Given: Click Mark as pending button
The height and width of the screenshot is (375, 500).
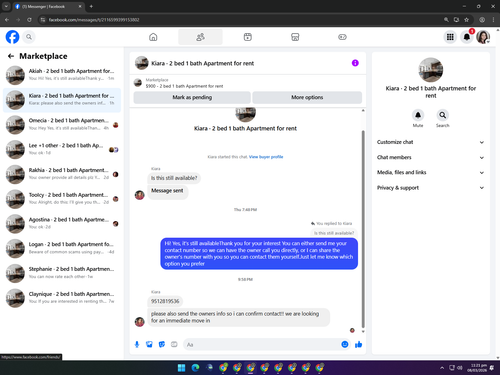Looking at the screenshot, I should [192, 97].
